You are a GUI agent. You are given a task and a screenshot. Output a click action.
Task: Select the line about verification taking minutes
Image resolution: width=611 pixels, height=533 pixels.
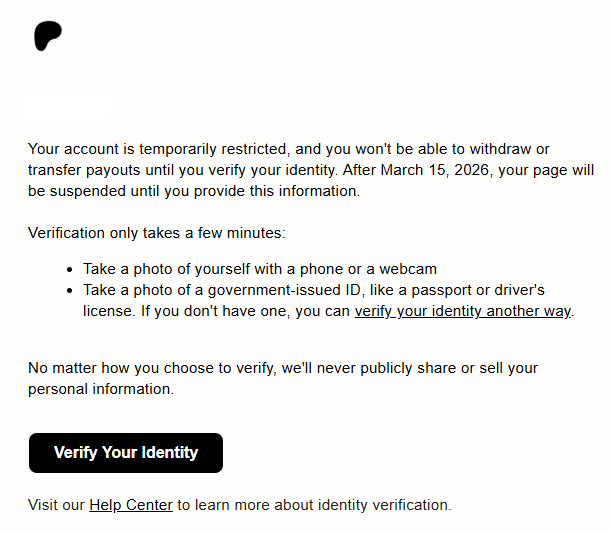(156, 233)
